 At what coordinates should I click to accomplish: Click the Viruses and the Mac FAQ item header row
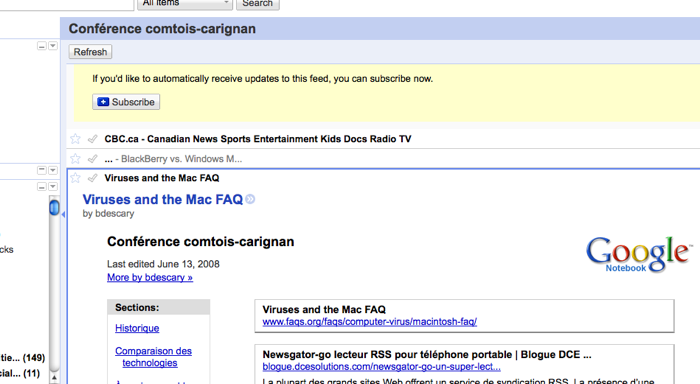click(x=383, y=178)
